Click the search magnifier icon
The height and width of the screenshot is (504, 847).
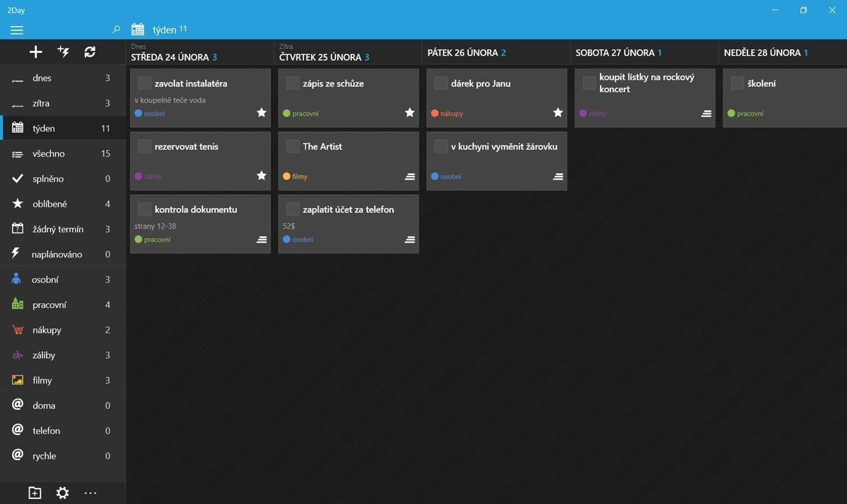116,29
